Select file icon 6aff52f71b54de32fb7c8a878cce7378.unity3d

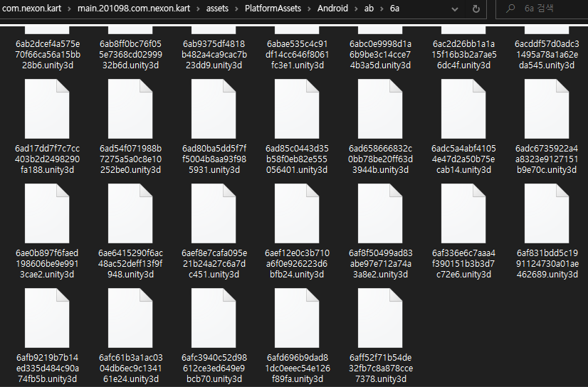(x=380, y=318)
